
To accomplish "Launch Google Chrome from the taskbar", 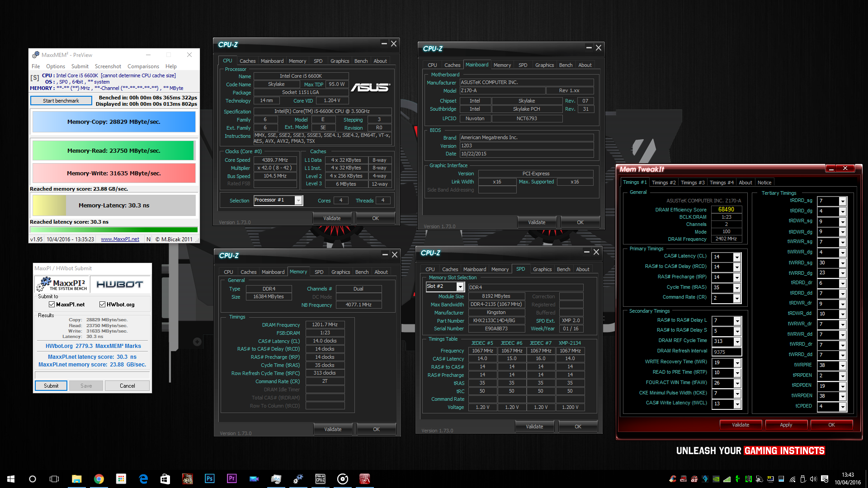I will pos(99,479).
